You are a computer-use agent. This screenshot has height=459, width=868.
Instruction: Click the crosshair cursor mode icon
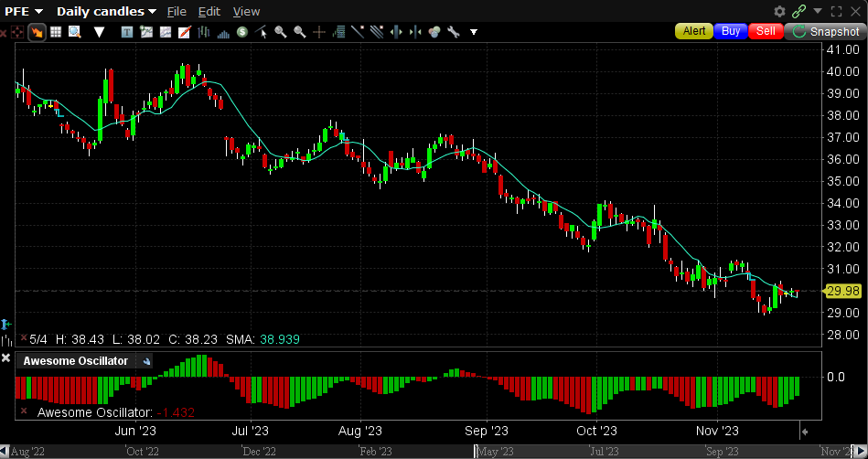pyautogui.click(x=18, y=32)
